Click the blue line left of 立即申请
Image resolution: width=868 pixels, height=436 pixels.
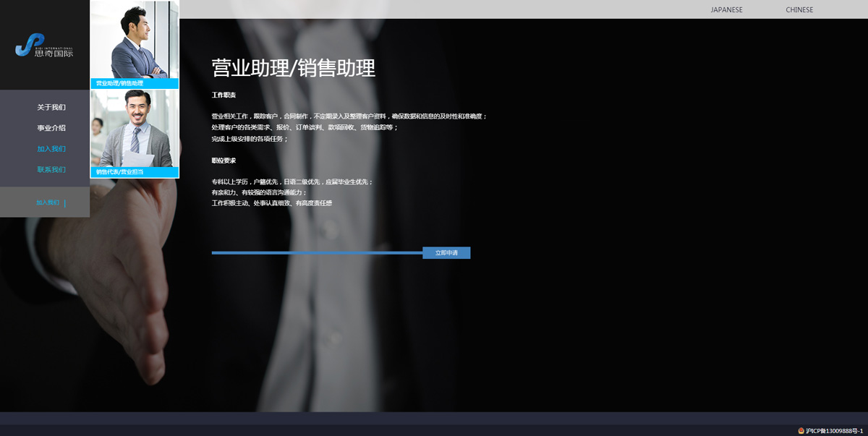point(317,252)
